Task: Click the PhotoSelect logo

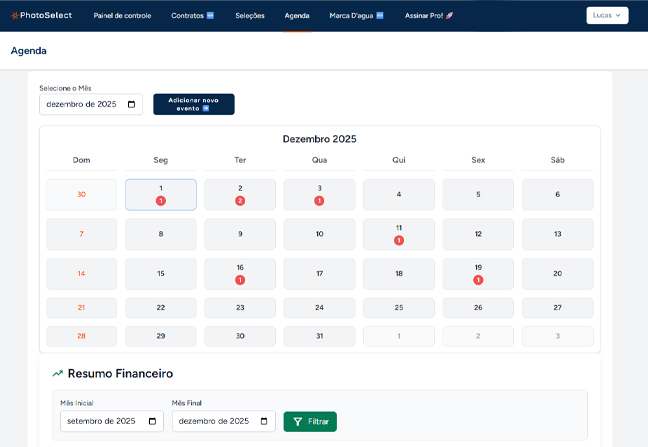Action: [44, 16]
